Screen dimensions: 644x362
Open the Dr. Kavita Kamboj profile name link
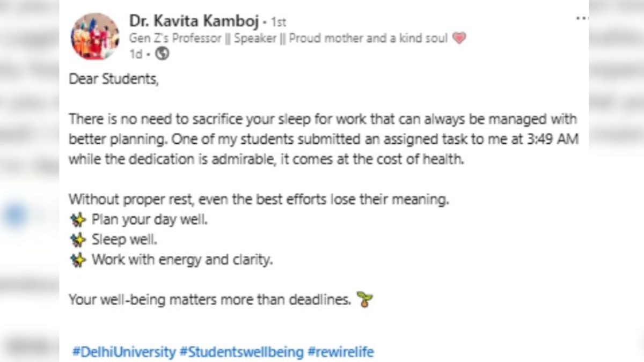[x=194, y=21]
